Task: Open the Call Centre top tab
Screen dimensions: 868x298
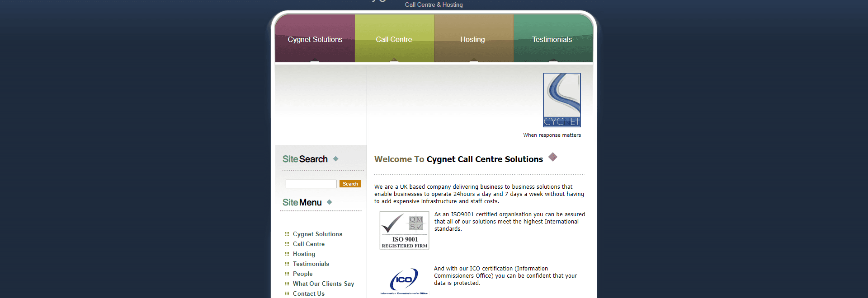Action: 394,38
